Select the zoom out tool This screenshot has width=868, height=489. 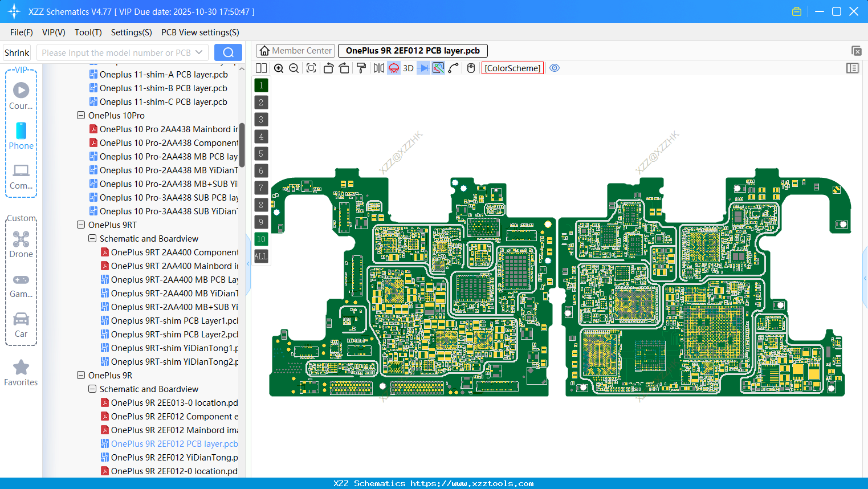tap(294, 68)
